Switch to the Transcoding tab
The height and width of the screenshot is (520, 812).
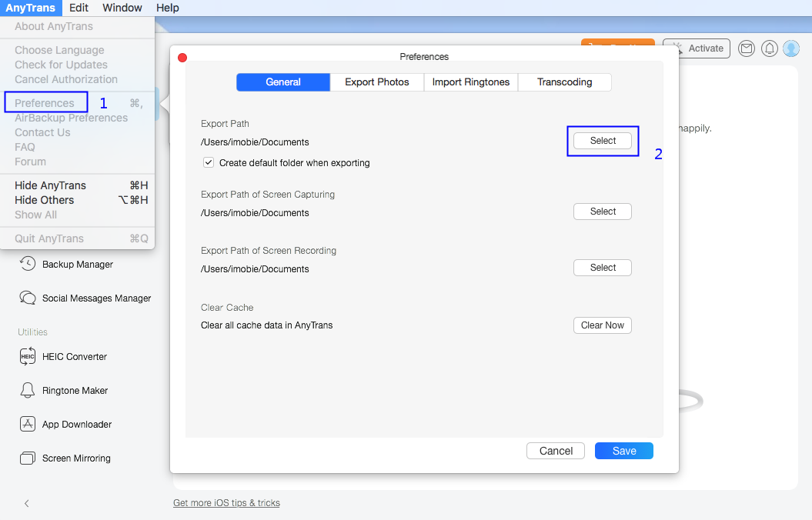564,82
